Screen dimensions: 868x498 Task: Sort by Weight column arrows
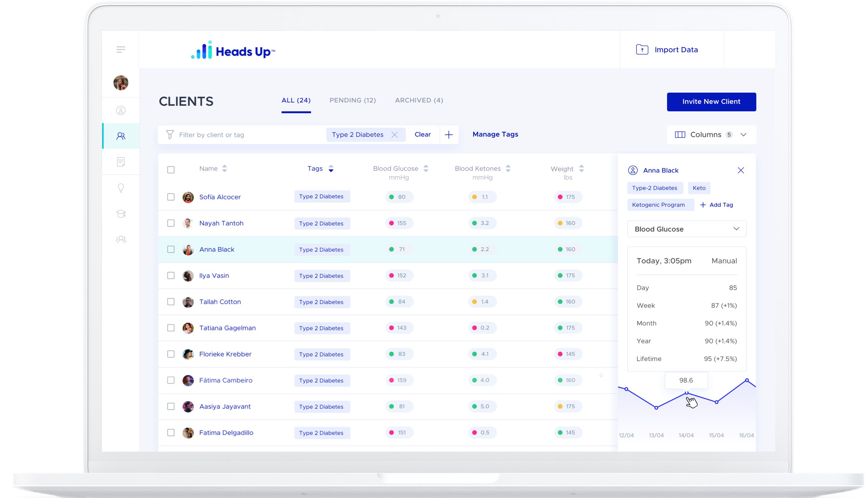[x=581, y=169]
